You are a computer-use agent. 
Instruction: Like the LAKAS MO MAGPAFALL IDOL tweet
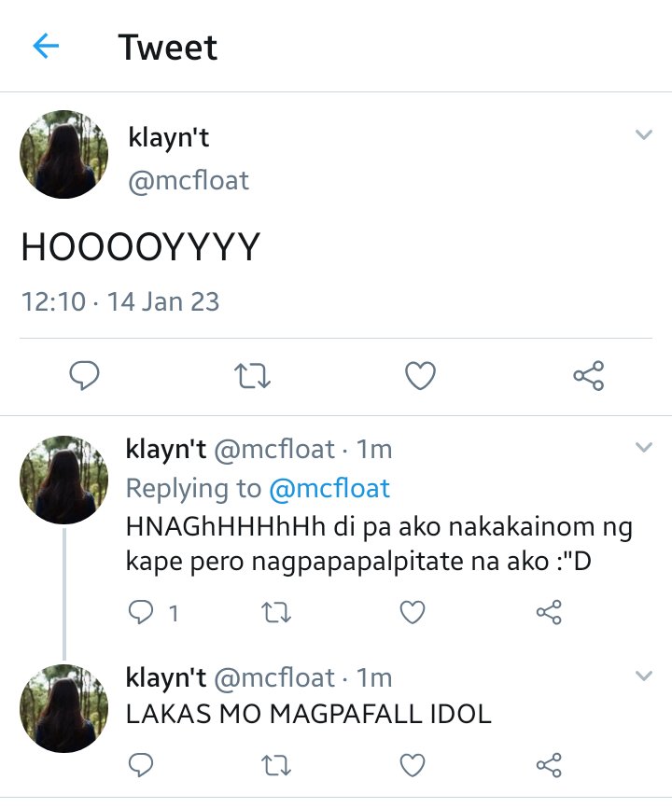tap(413, 765)
